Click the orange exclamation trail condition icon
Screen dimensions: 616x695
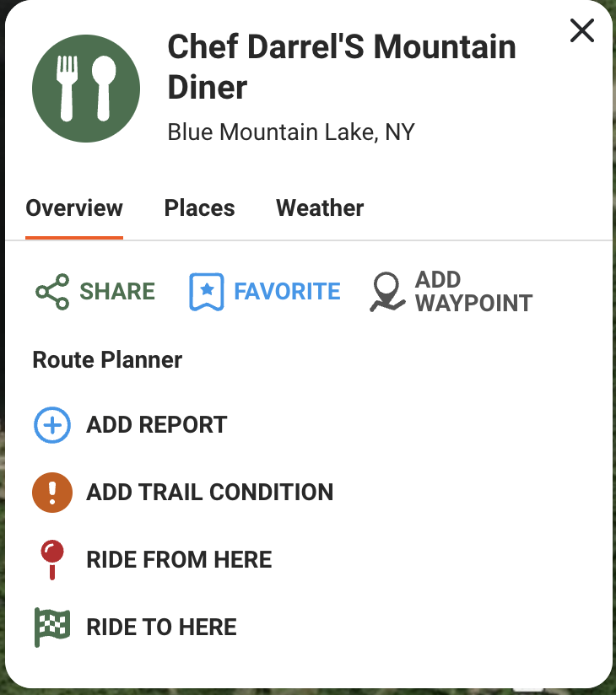(x=52, y=493)
